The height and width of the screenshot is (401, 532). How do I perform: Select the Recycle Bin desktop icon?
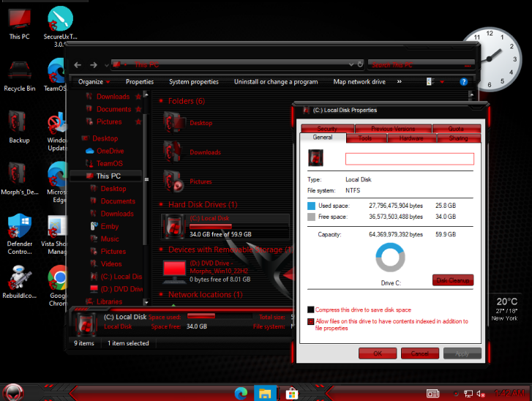(19, 76)
